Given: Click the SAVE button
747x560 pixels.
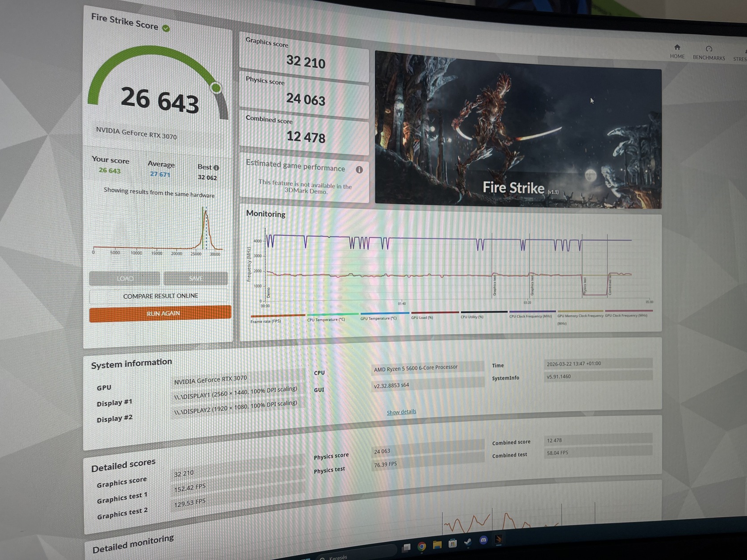Looking at the screenshot, I should click(196, 278).
